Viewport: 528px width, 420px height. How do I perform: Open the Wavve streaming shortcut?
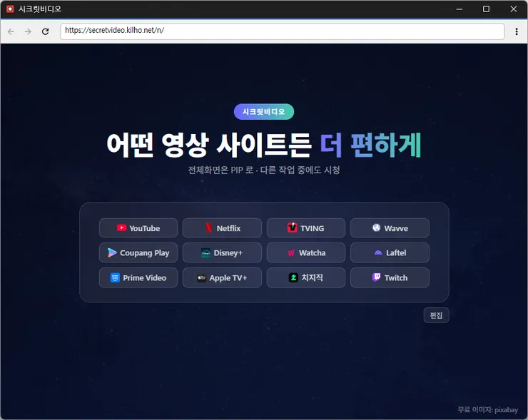pyautogui.click(x=390, y=228)
